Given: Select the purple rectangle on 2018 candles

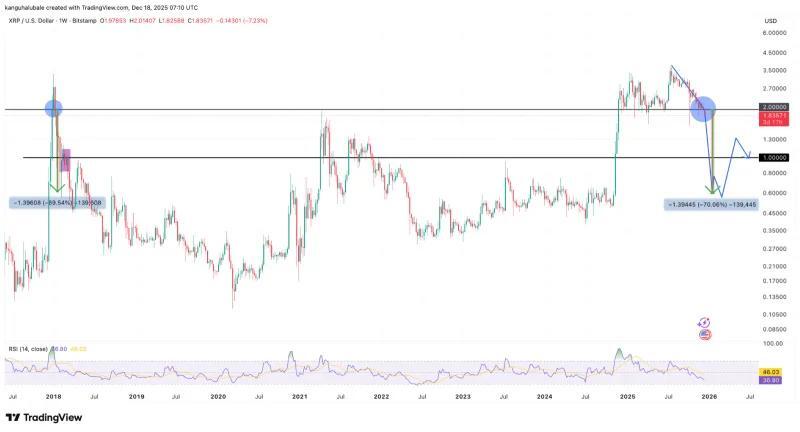Looking at the screenshot, I should click(66, 160).
